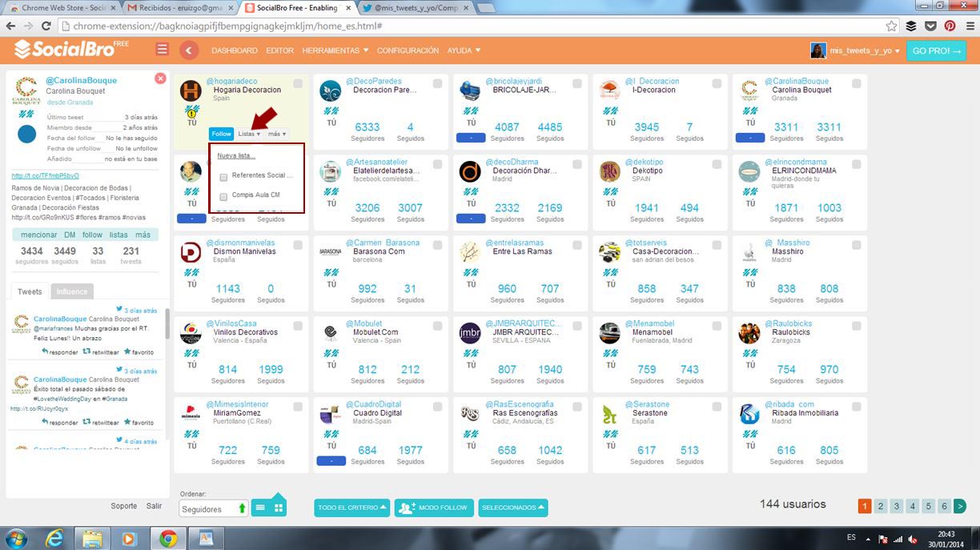Check the Referentes Social list checkbox

[223, 177]
